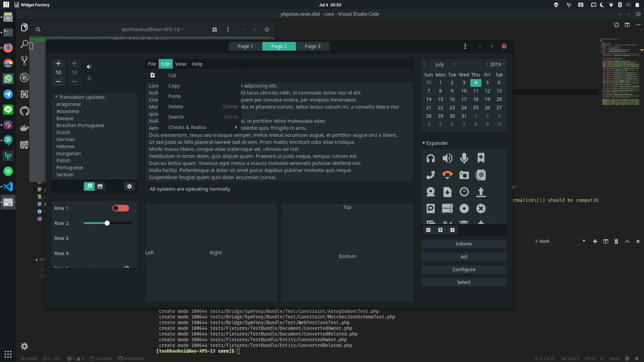Screen dimensions: 644x362
Task: Select Copy from the Edit menu
Action: click(174, 85)
